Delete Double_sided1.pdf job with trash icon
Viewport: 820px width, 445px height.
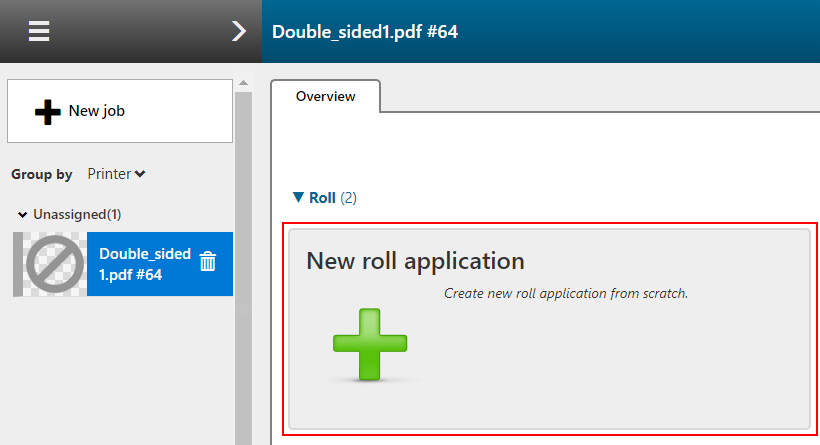coord(208,262)
